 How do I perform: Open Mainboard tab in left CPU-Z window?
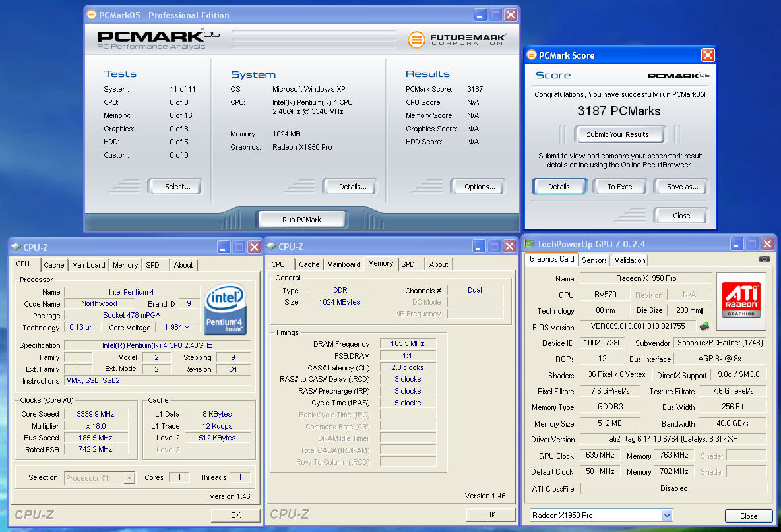click(88, 265)
